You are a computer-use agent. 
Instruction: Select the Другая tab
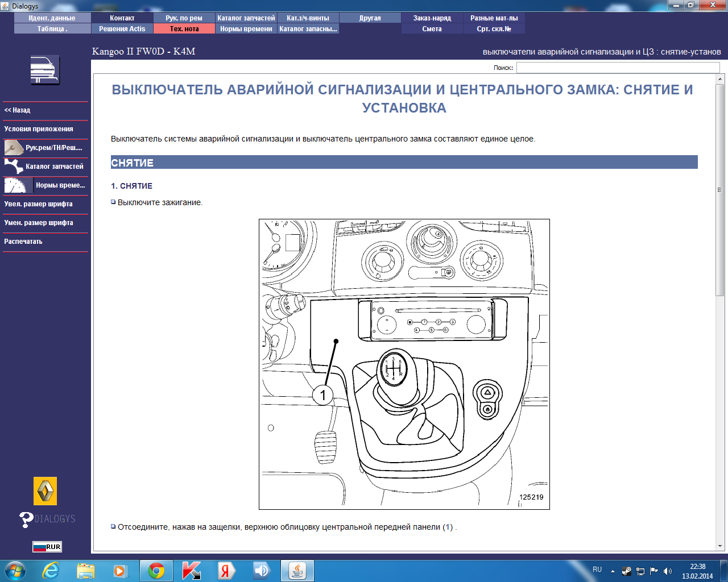370,18
